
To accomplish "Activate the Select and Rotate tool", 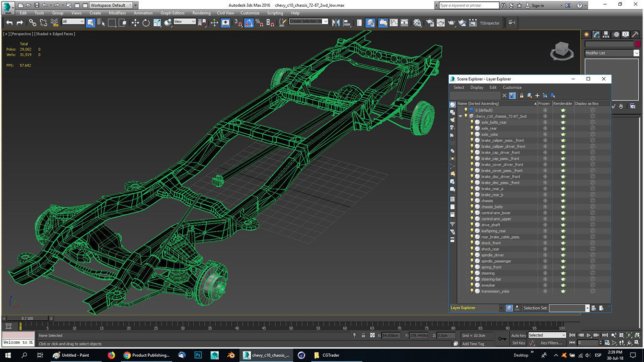I will [x=146, y=23].
